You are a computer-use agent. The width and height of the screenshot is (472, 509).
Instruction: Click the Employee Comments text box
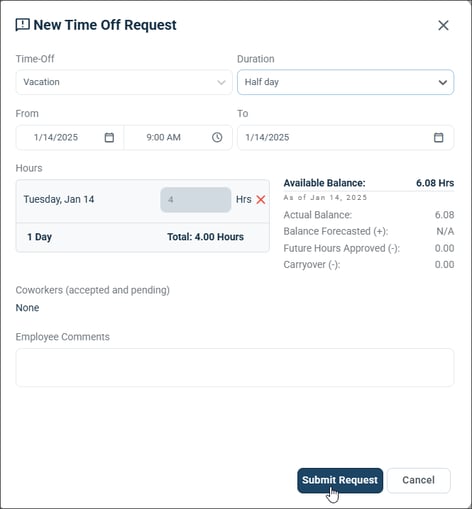(235, 368)
